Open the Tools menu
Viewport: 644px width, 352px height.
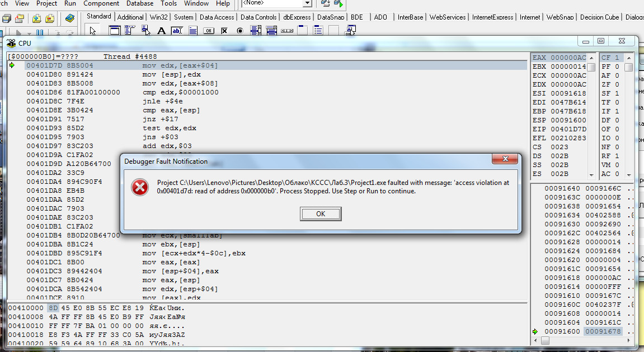pos(168,3)
